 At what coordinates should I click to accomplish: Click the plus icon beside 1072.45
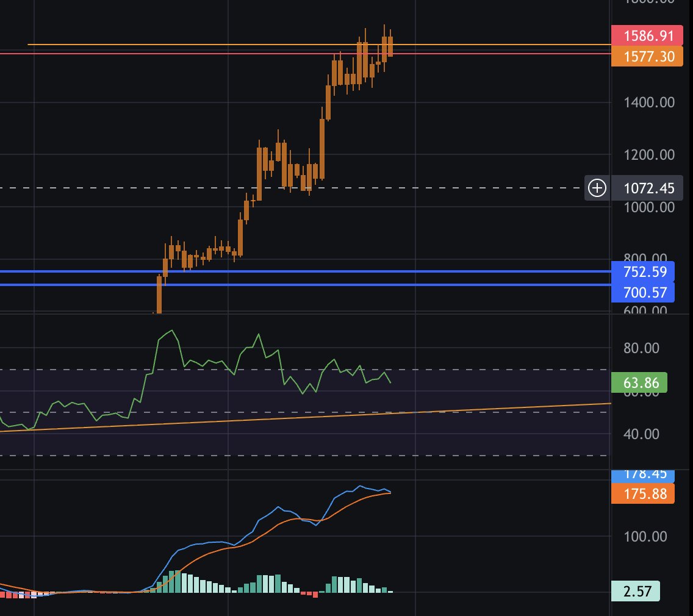597,188
